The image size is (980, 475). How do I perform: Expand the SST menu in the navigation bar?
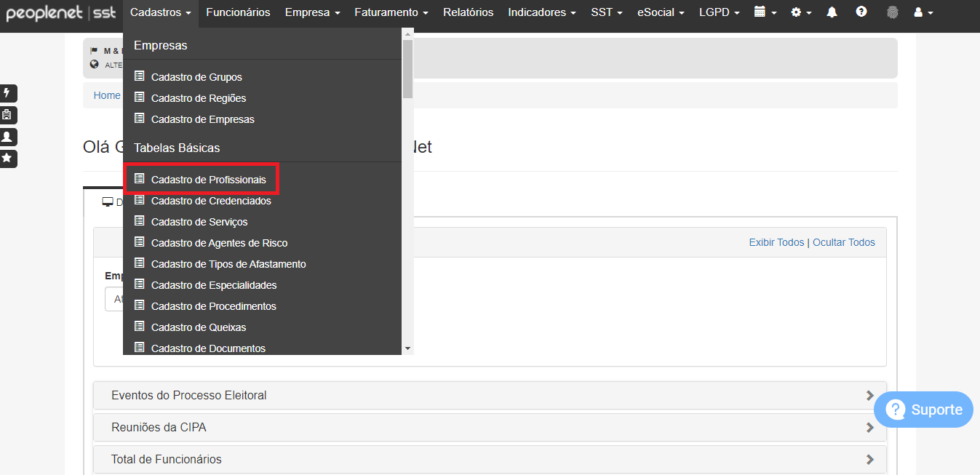pyautogui.click(x=606, y=12)
